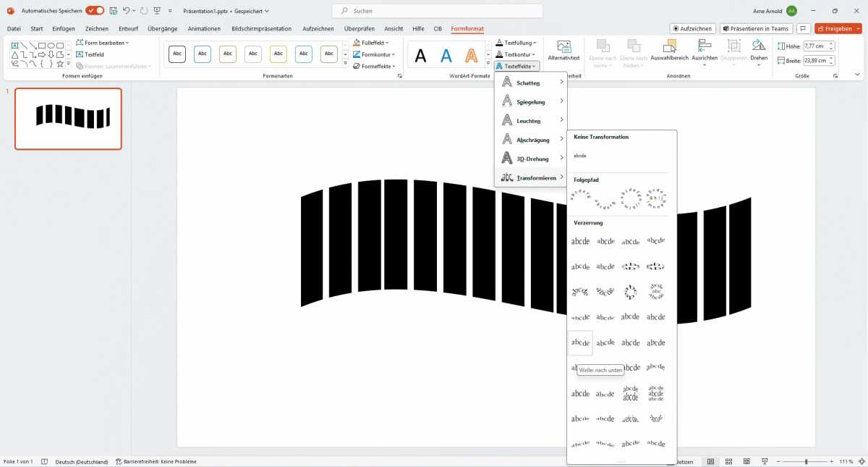Open the Transformieren submenu
Viewport: 868px width, 467px height.
coord(531,177)
